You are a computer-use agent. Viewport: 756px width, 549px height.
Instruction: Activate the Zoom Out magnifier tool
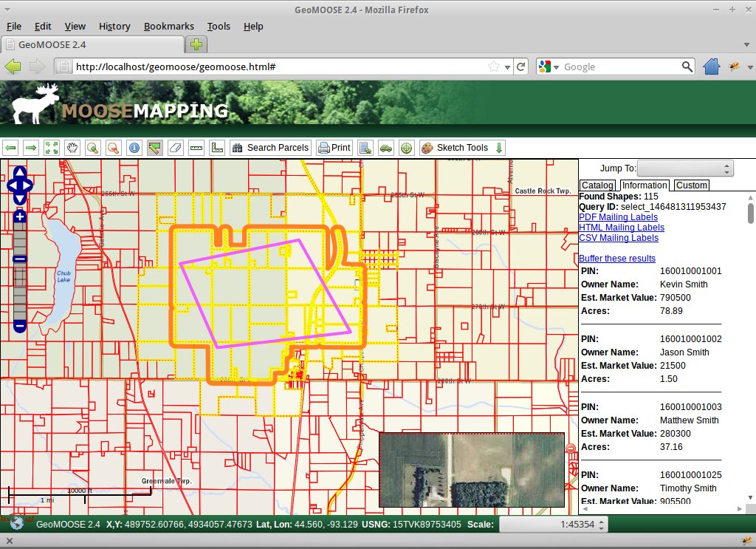(x=114, y=148)
